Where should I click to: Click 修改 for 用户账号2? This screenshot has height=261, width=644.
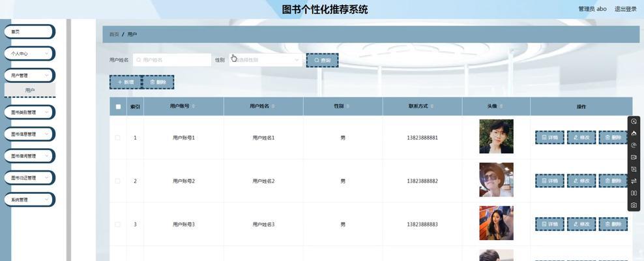click(x=581, y=181)
